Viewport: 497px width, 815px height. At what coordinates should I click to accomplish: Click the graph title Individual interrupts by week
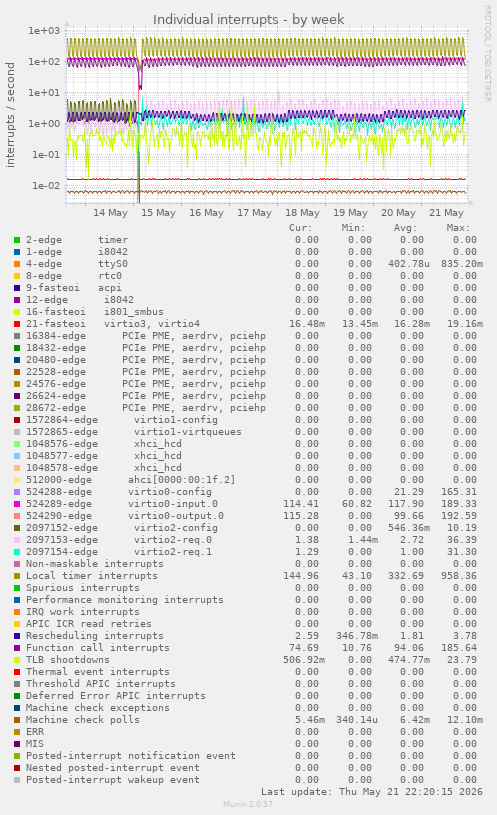click(248, 20)
